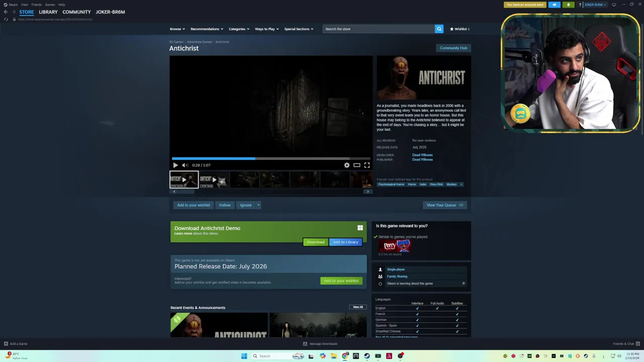
Task: Go back with the navigation arrow
Action: (6, 12)
